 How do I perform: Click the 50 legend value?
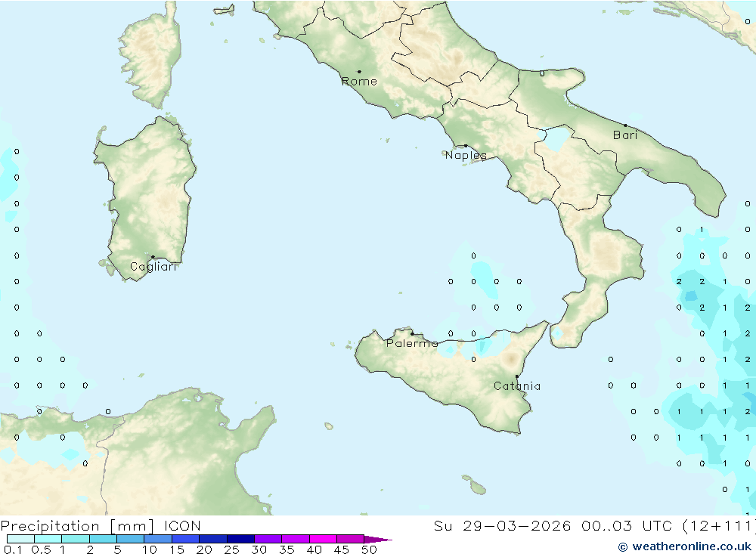(x=370, y=549)
